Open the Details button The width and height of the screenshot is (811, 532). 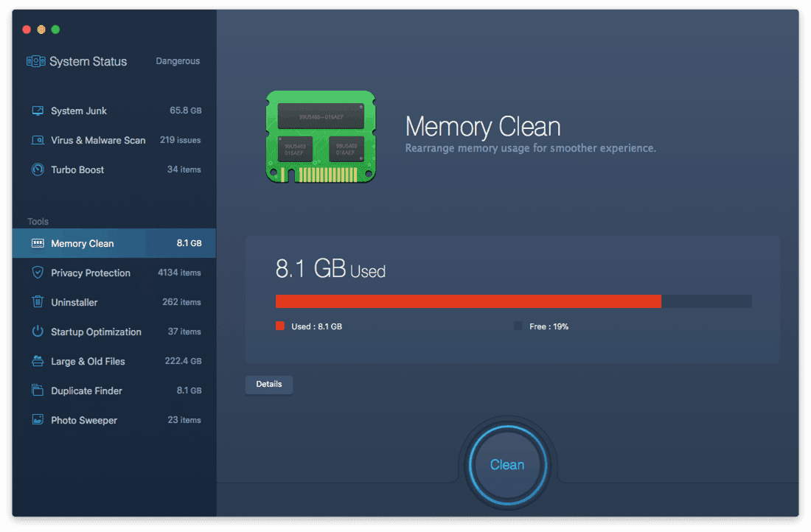269,384
